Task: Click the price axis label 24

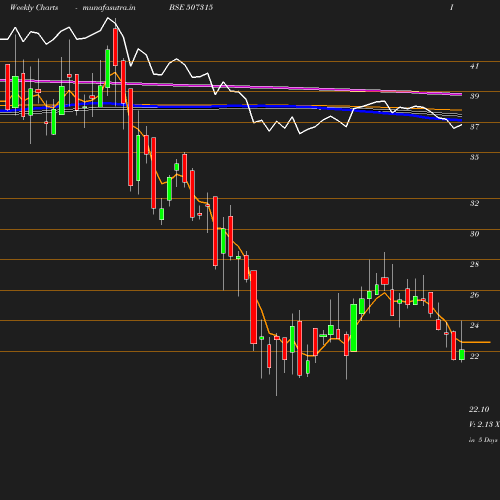Action: point(474,325)
